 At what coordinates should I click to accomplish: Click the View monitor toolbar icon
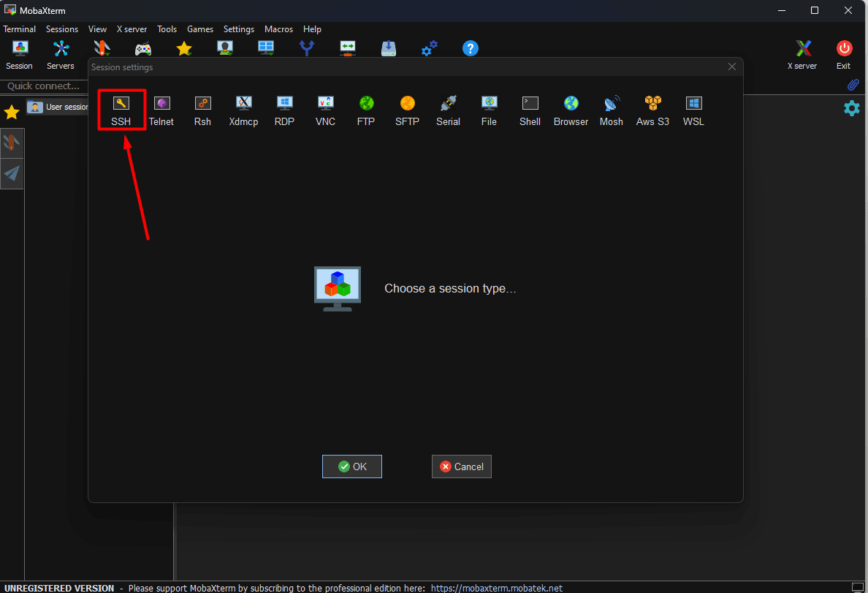225,48
